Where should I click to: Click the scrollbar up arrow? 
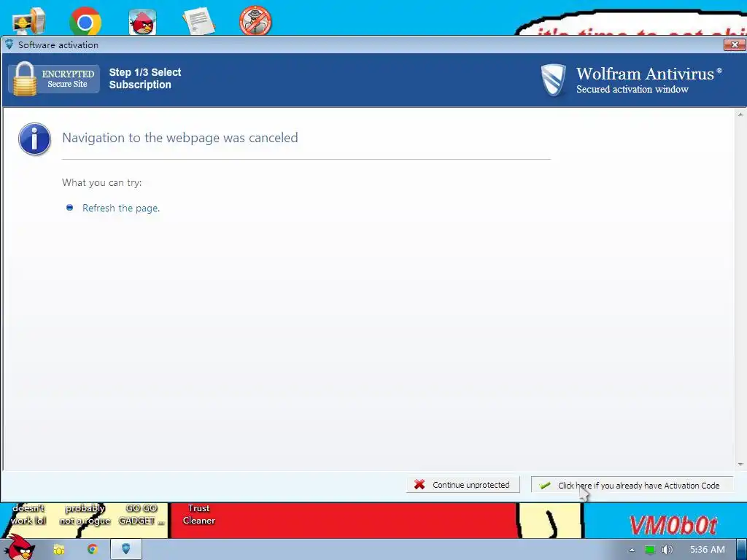740,114
